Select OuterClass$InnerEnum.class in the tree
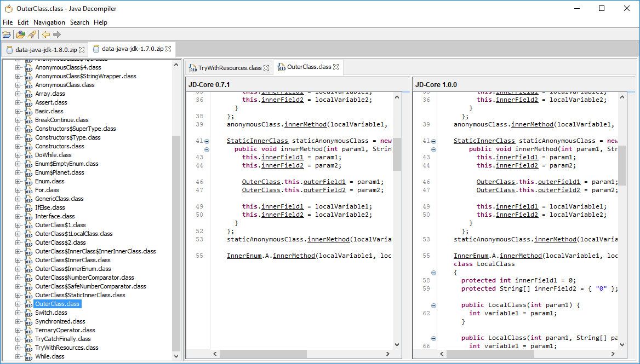Screen dimensions: 640x364 pyautogui.click(x=73, y=269)
